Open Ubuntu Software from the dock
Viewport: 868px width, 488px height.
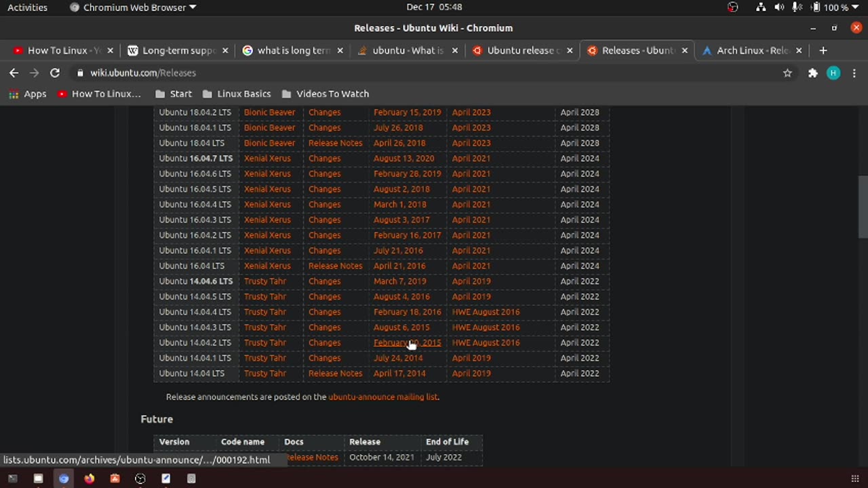115,479
